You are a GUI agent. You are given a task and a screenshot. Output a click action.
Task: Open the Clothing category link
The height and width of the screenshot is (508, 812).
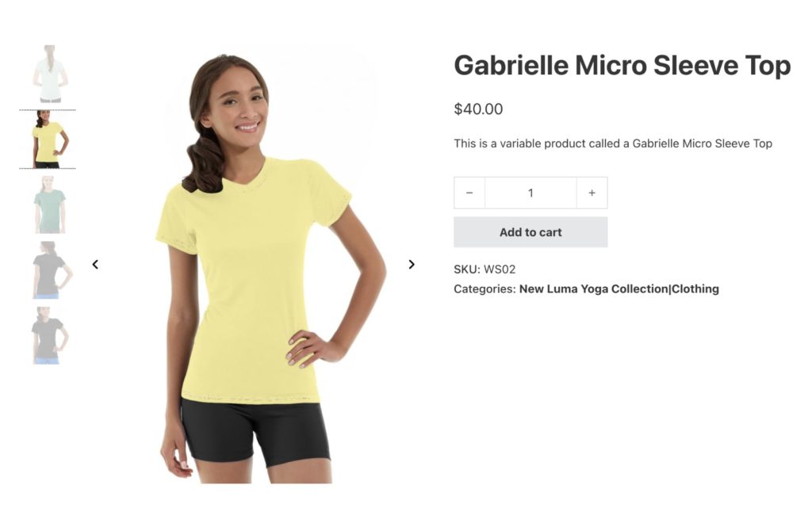(x=695, y=288)
